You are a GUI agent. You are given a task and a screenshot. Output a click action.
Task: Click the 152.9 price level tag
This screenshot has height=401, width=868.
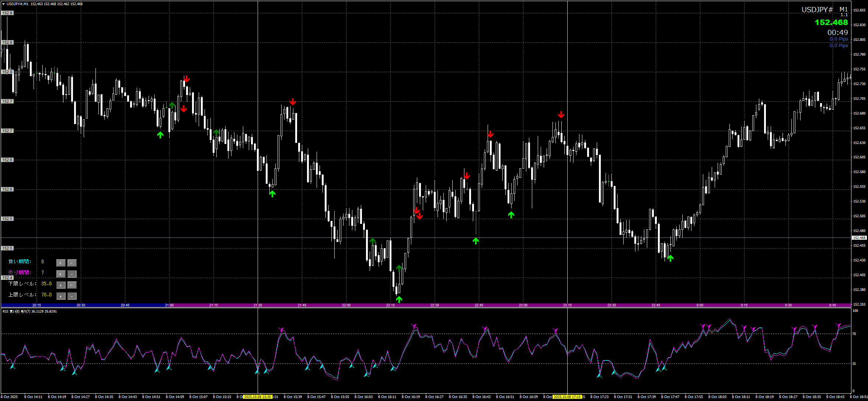point(7,13)
